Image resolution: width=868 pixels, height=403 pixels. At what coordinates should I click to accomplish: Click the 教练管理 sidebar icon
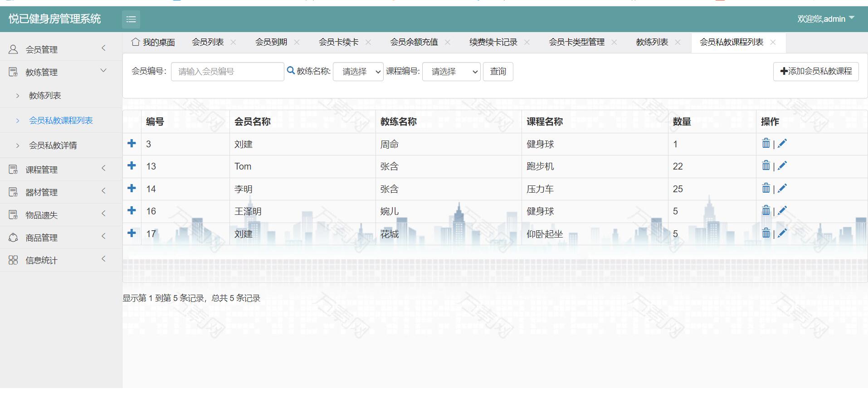coord(13,72)
